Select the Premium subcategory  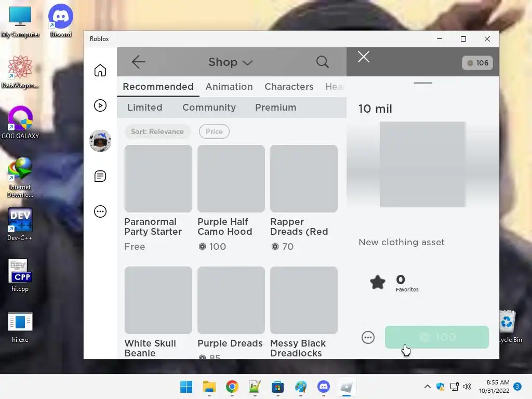click(x=275, y=108)
